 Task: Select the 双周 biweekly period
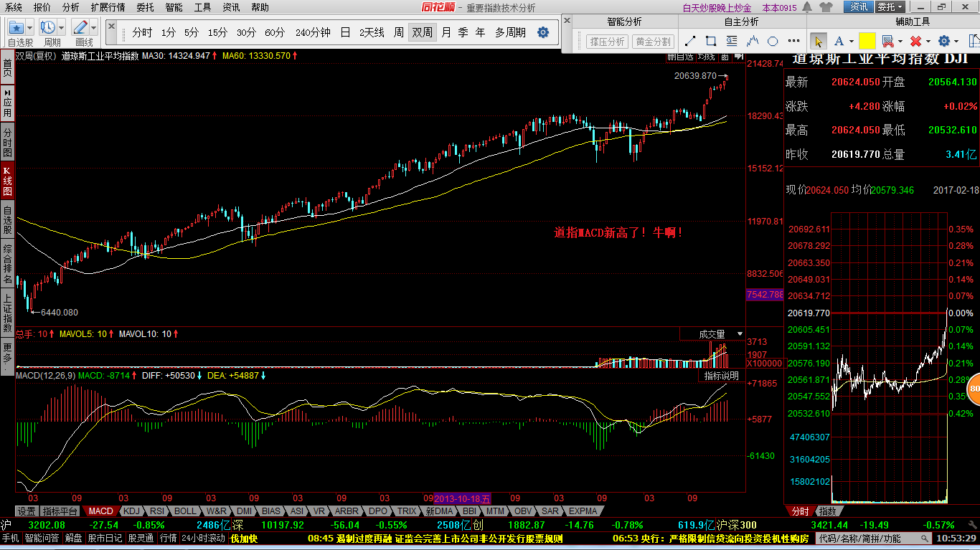click(x=422, y=32)
